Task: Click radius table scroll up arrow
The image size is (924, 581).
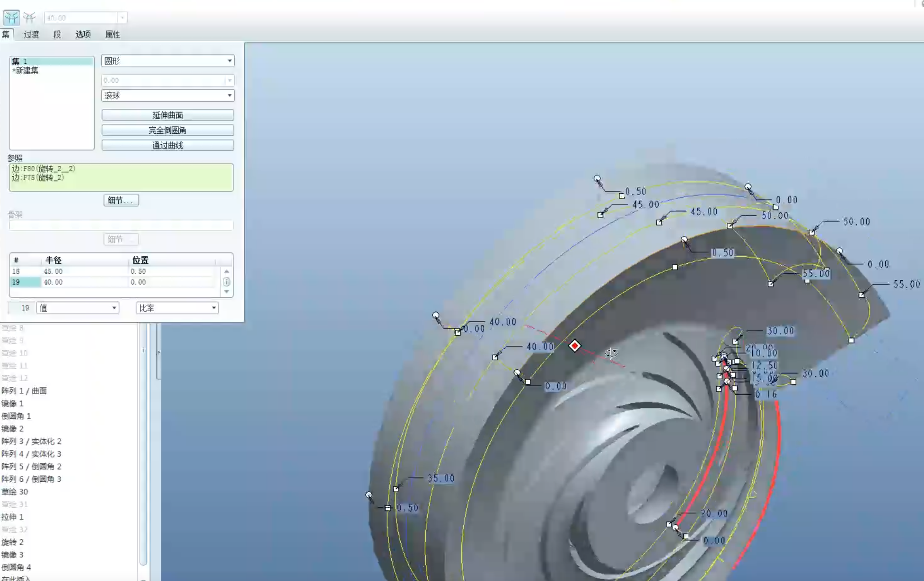Action: click(x=227, y=271)
